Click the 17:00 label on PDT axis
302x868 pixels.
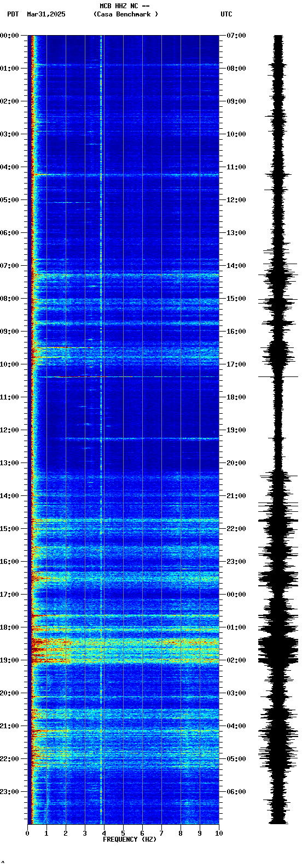click(x=9, y=595)
